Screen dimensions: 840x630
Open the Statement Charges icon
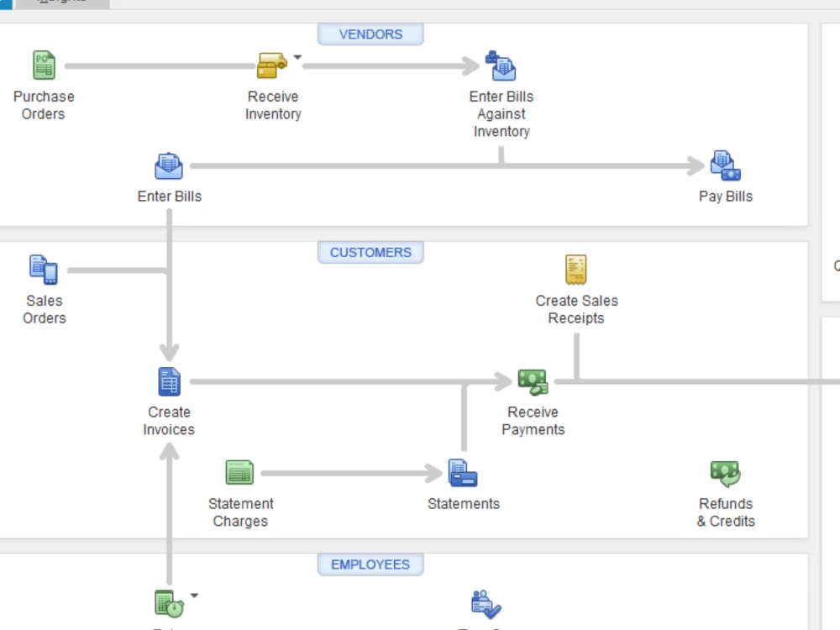(x=239, y=472)
